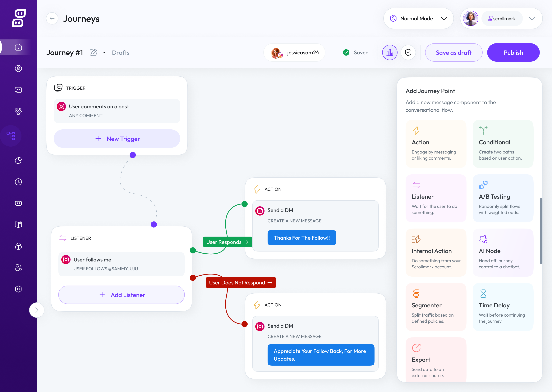Click the New Trigger button
The width and height of the screenshot is (552, 392).
pyautogui.click(x=117, y=139)
